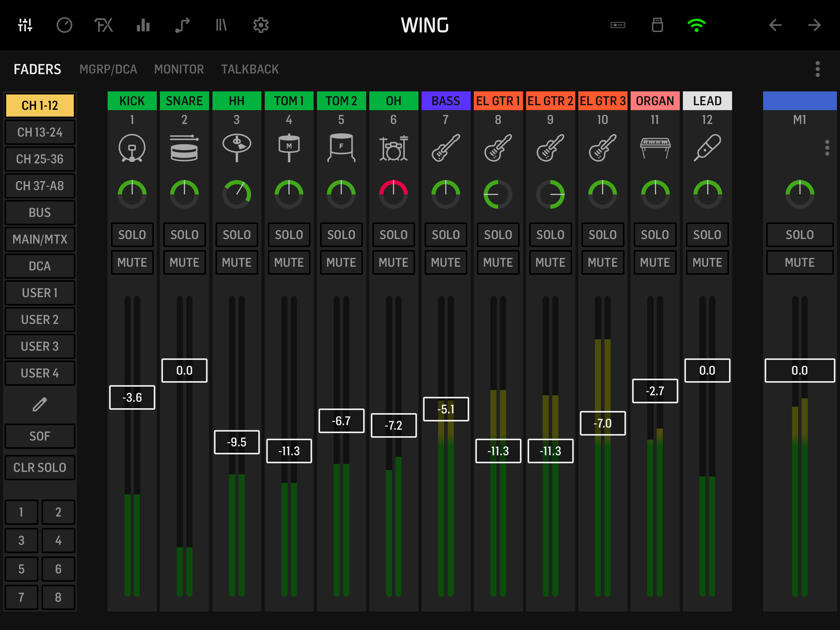This screenshot has height=630, width=840.
Task: Open the FX section icon
Action: (x=104, y=25)
